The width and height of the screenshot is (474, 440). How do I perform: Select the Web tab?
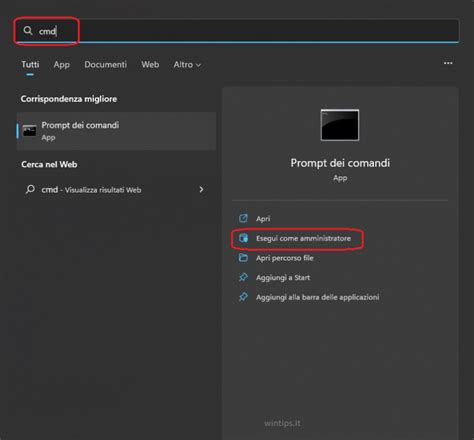(x=150, y=65)
